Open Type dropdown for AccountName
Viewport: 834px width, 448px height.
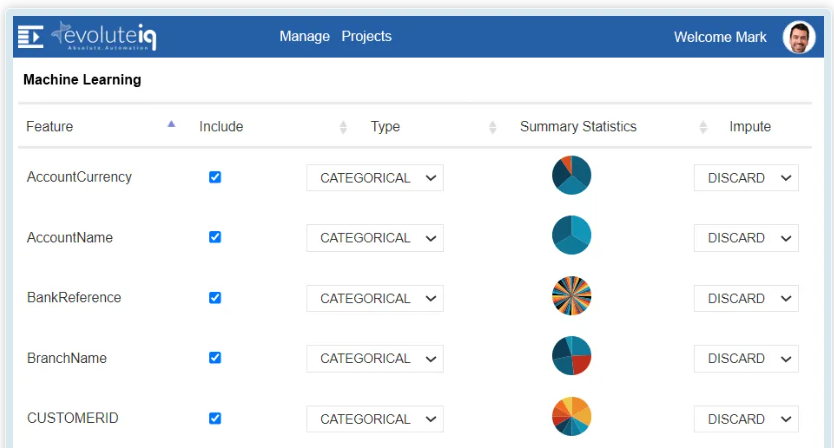375,238
